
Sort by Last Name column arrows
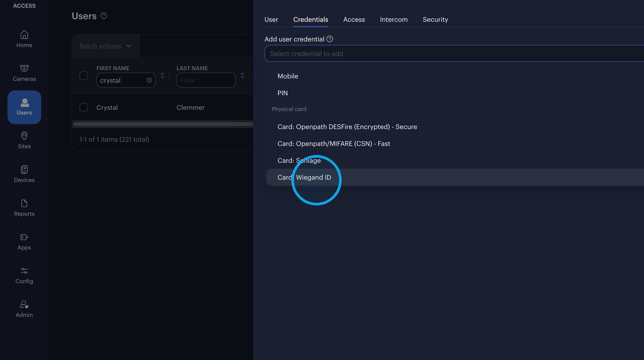[x=242, y=76]
